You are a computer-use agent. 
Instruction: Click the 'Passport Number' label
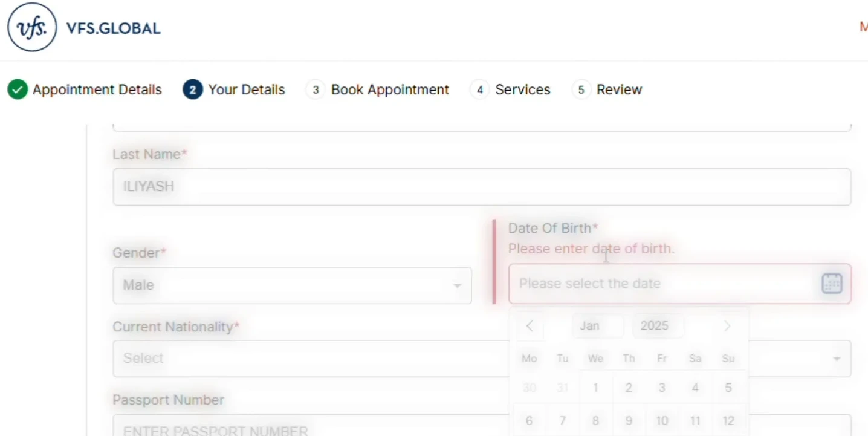pos(168,400)
